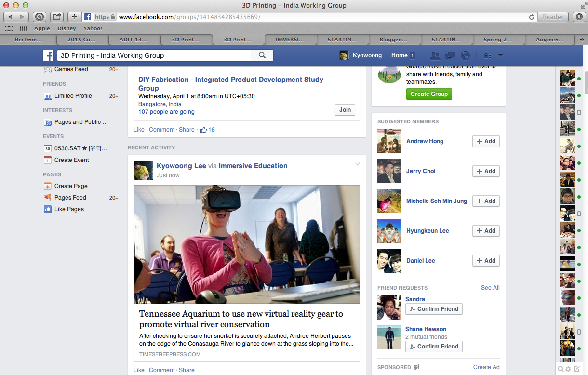This screenshot has height=375, width=588.
Task: Switch to the '2015 Co...' tab
Action: click(x=81, y=40)
